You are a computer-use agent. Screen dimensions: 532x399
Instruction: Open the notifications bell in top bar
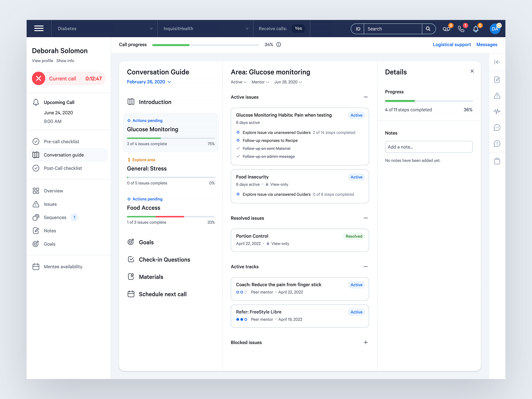(x=476, y=29)
